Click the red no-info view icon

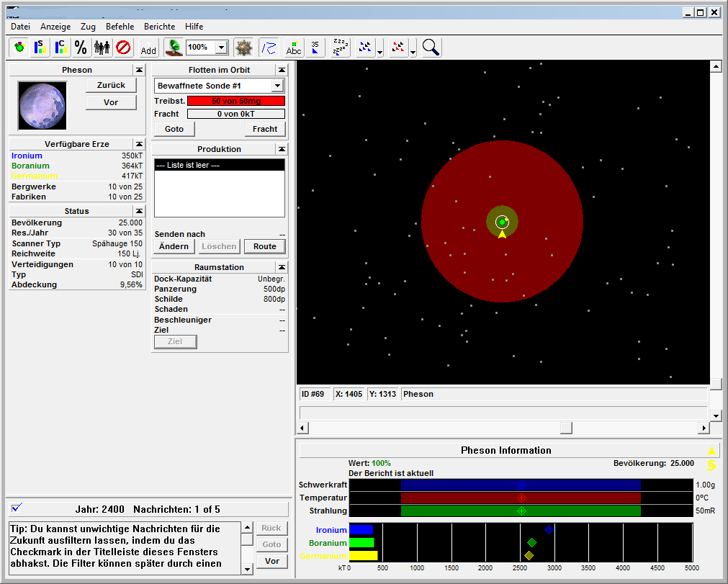123,48
